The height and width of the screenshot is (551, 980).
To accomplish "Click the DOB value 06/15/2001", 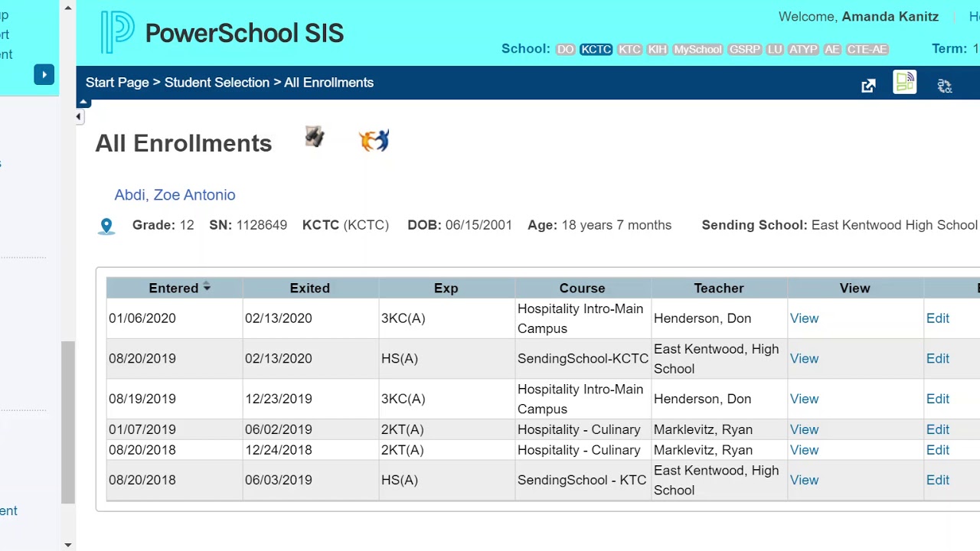I will (x=479, y=225).
